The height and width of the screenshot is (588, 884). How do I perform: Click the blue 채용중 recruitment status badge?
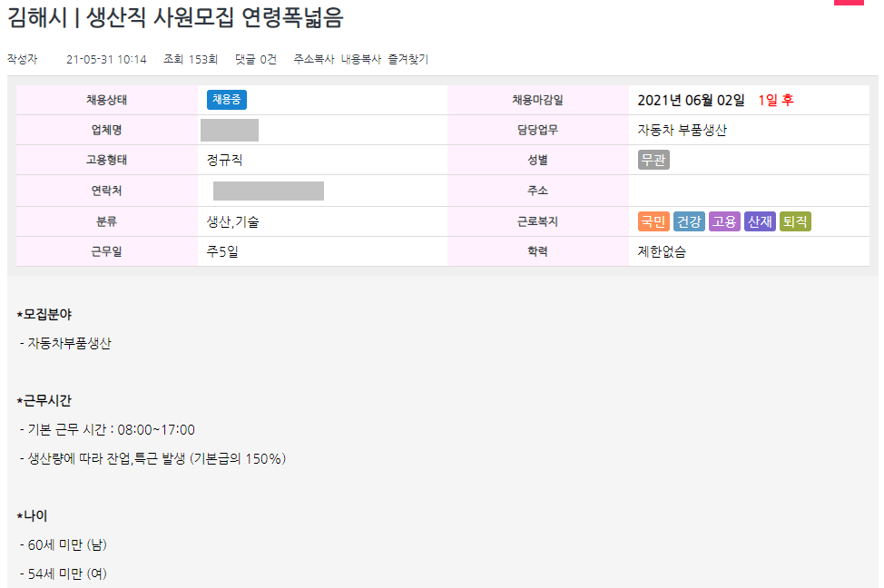point(227,100)
